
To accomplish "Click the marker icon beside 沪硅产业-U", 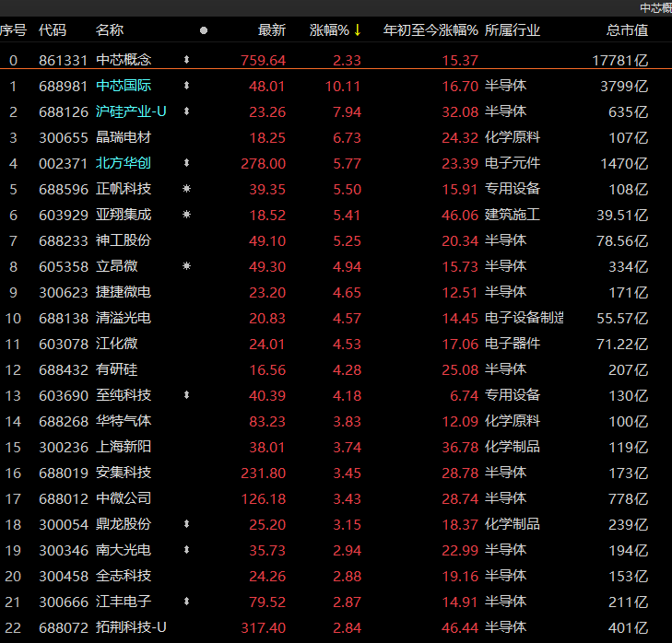I will [x=186, y=111].
